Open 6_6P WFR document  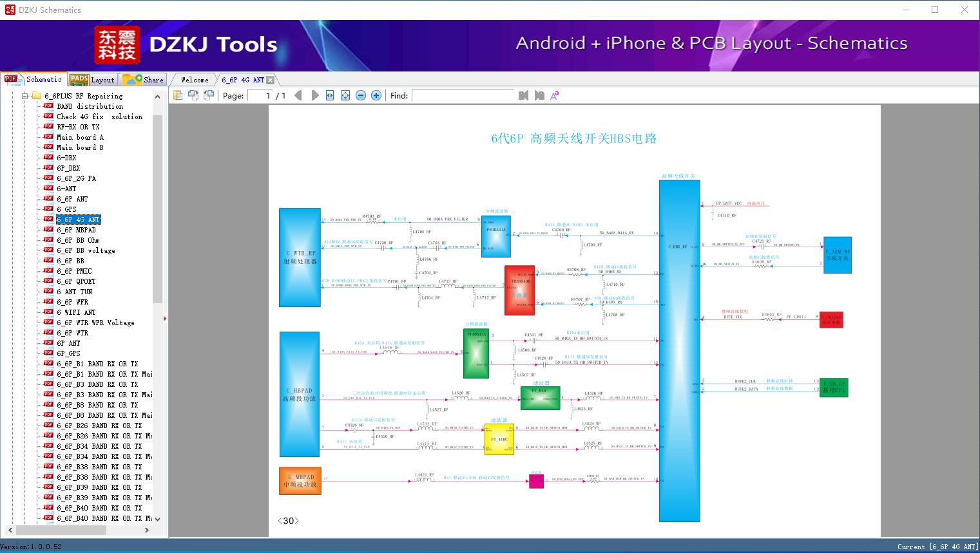tap(72, 302)
